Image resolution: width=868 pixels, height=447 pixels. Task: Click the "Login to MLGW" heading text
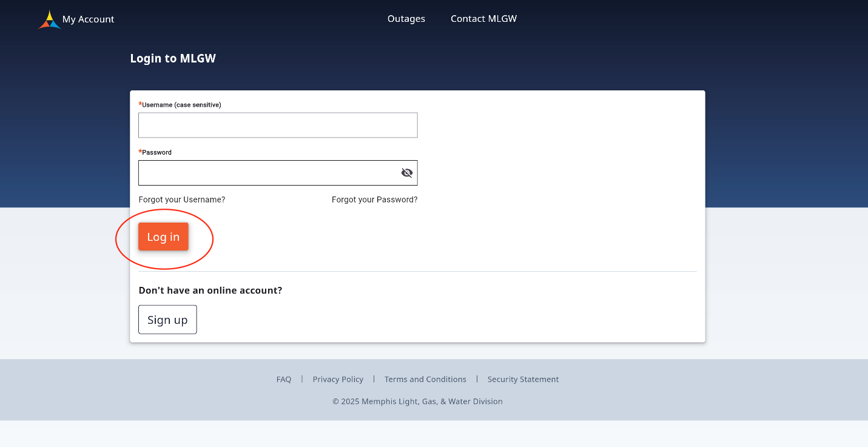(173, 58)
